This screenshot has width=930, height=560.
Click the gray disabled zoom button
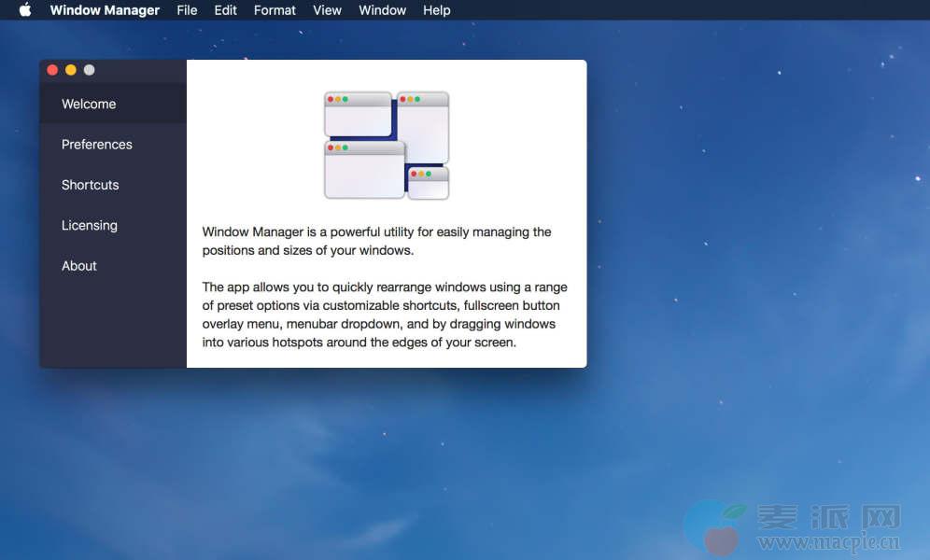(x=89, y=70)
